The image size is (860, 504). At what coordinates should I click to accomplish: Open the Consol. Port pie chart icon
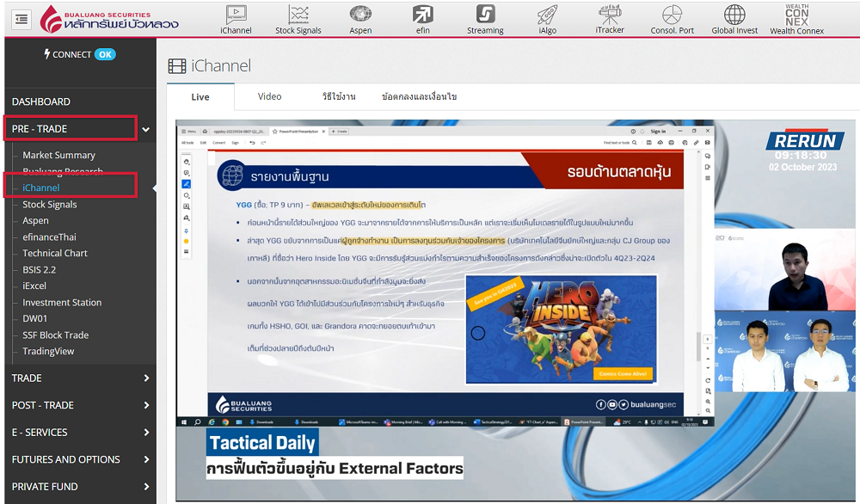(672, 20)
